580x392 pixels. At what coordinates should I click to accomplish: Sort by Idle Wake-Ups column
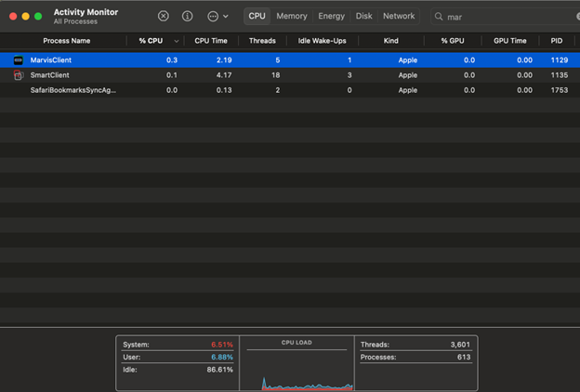(x=322, y=41)
